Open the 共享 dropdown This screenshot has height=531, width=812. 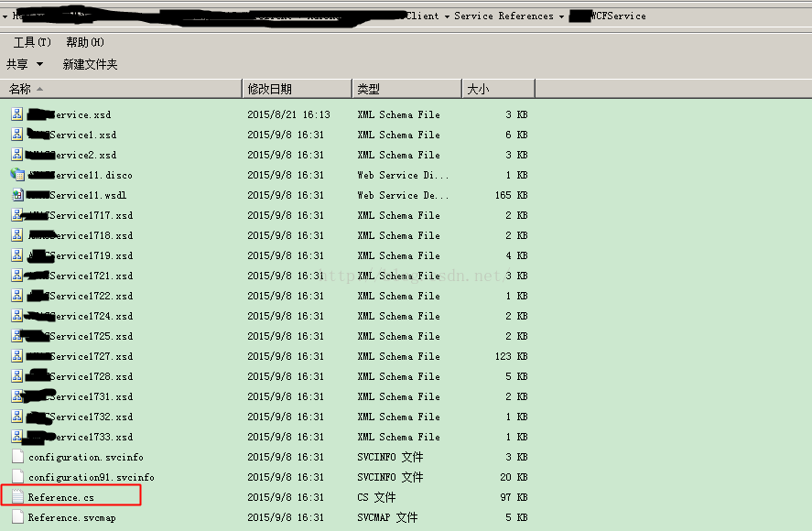(x=25, y=64)
